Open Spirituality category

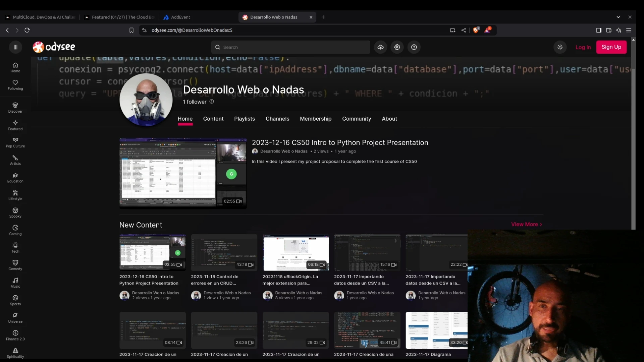click(x=15, y=353)
